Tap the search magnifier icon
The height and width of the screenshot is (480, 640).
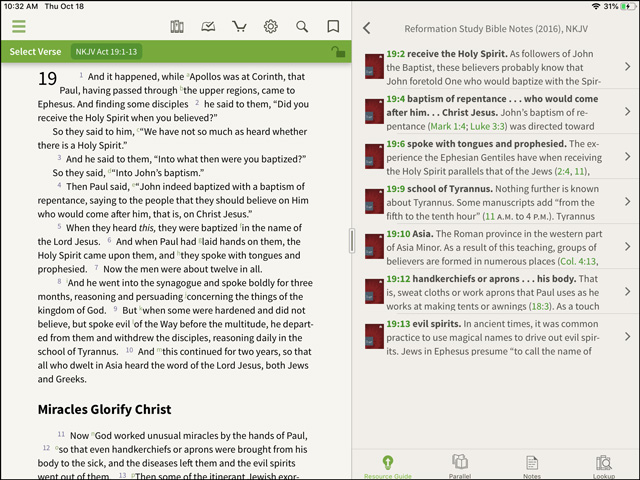(x=302, y=27)
